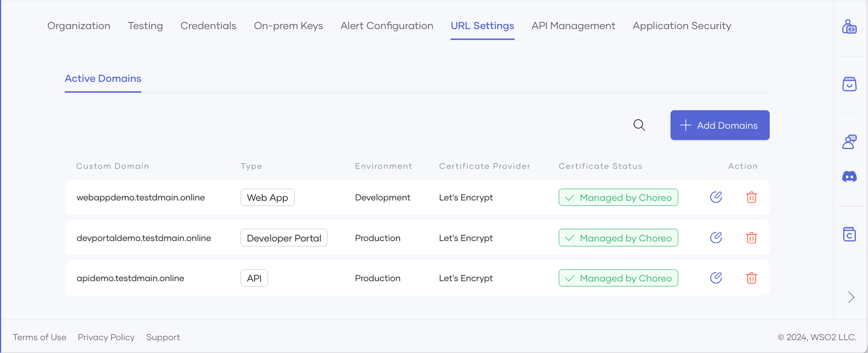Edit the devportaldemo.testdmain.online domain
The image size is (868, 353).
pos(716,237)
